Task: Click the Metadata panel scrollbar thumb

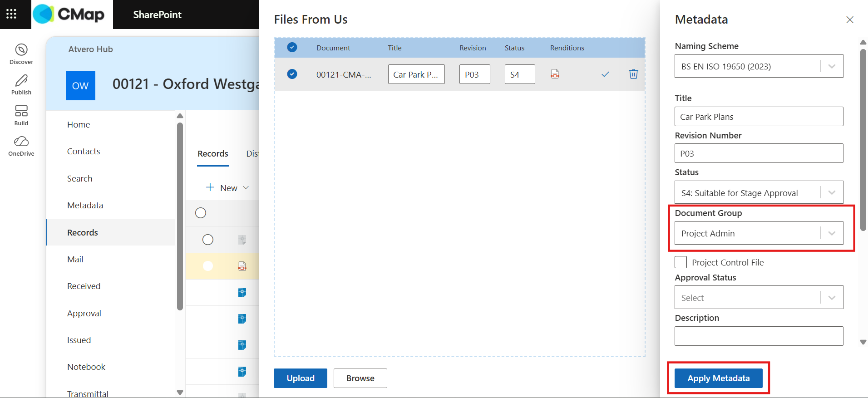Action: pos(863,140)
